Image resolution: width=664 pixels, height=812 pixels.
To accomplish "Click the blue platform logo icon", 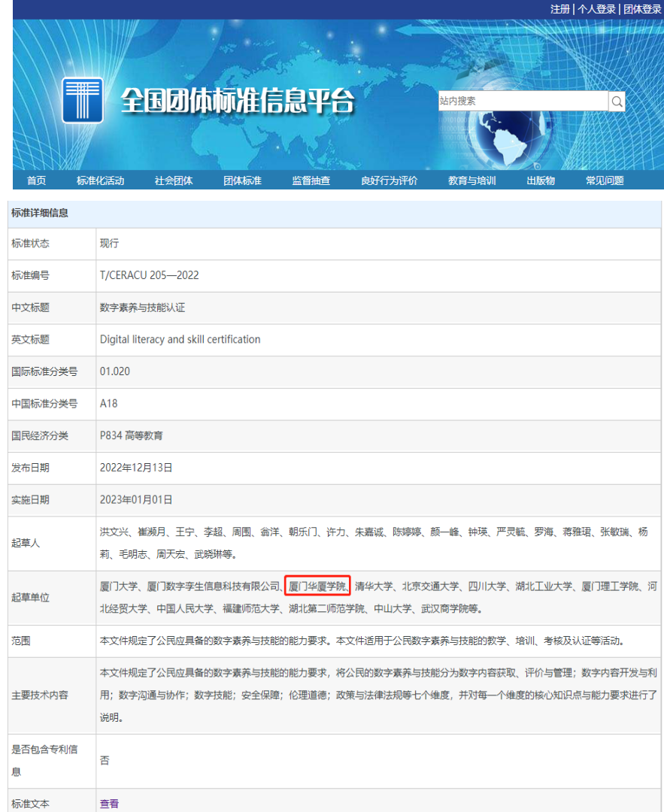I will coord(82,100).
